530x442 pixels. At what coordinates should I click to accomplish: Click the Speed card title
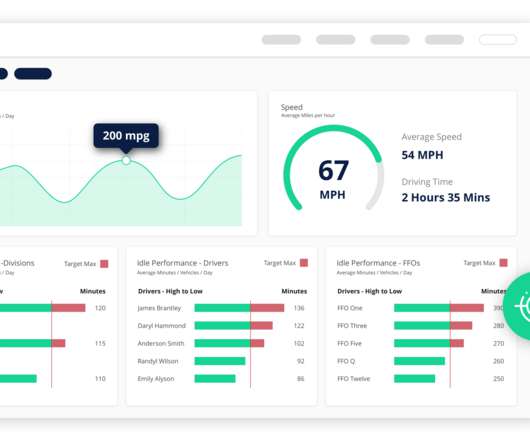coord(292,107)
